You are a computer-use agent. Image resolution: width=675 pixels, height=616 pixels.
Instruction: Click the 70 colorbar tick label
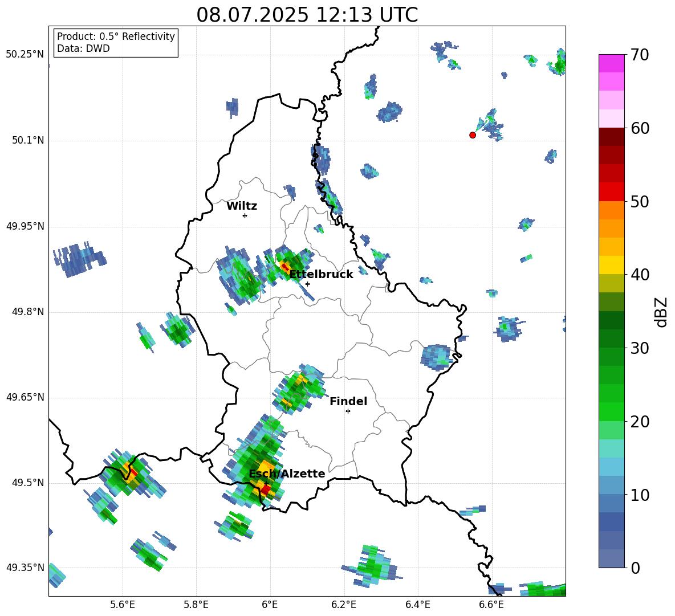639,55
